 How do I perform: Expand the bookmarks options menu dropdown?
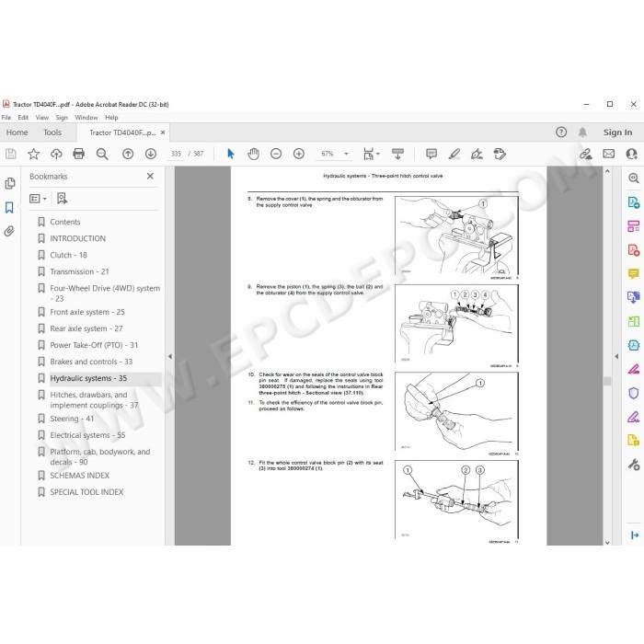pyautogui.click(x=38, y=199)
